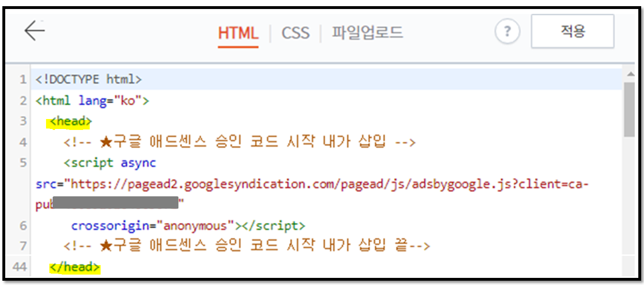Open the 파일업로드 tab
644x285 pixels.
[367, 33]
